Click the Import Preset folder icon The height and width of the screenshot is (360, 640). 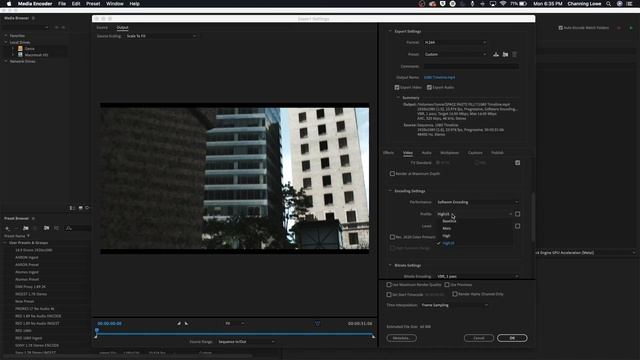505,54
